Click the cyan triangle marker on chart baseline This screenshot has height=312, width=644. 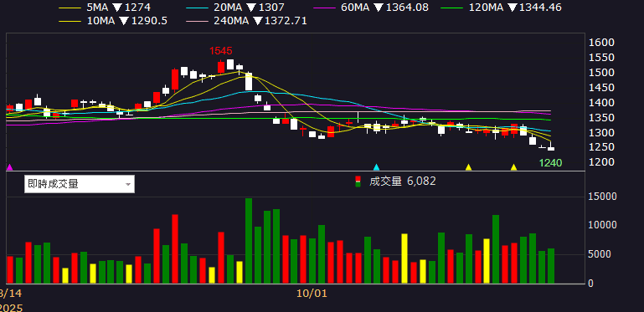[376, 166]
